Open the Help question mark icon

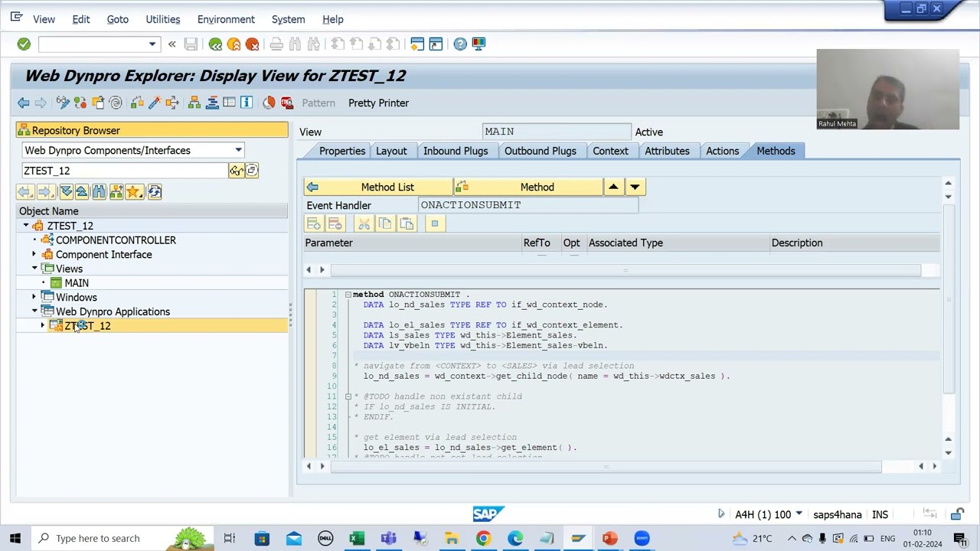[x=460, y=44]
